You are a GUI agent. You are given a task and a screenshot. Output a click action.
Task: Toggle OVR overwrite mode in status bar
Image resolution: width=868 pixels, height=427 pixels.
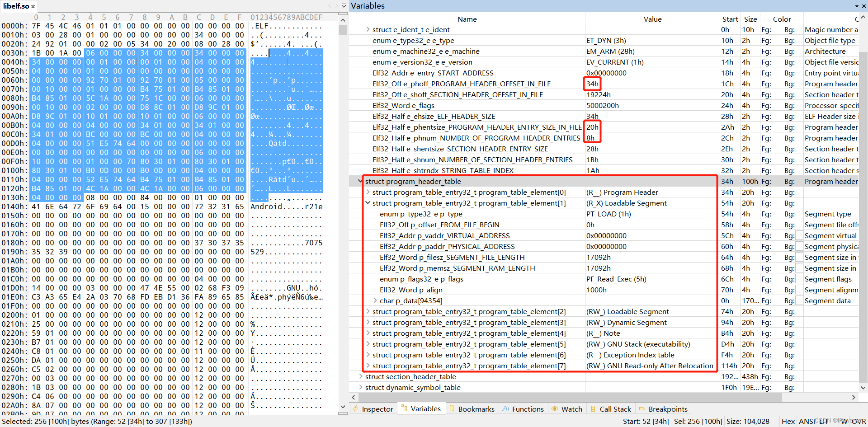tap(859, 421)
